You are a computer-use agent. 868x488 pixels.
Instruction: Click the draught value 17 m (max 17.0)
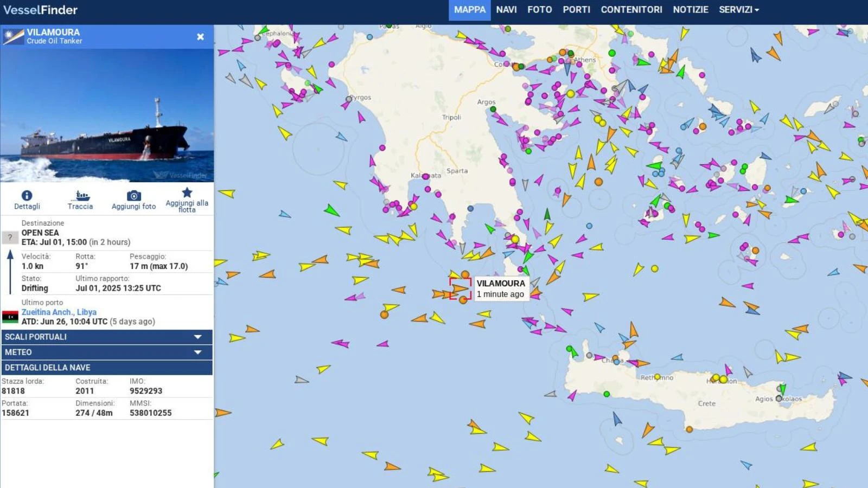158,266
